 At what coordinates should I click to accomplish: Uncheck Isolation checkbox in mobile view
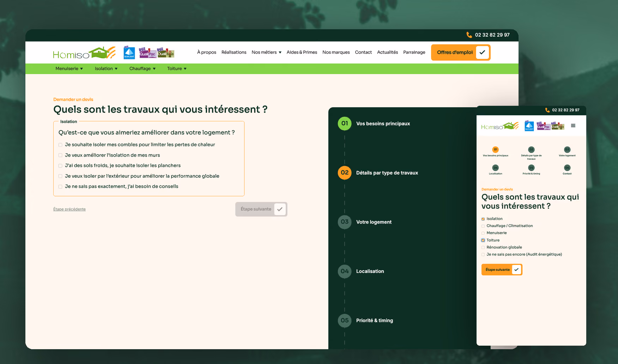(483, 219)
